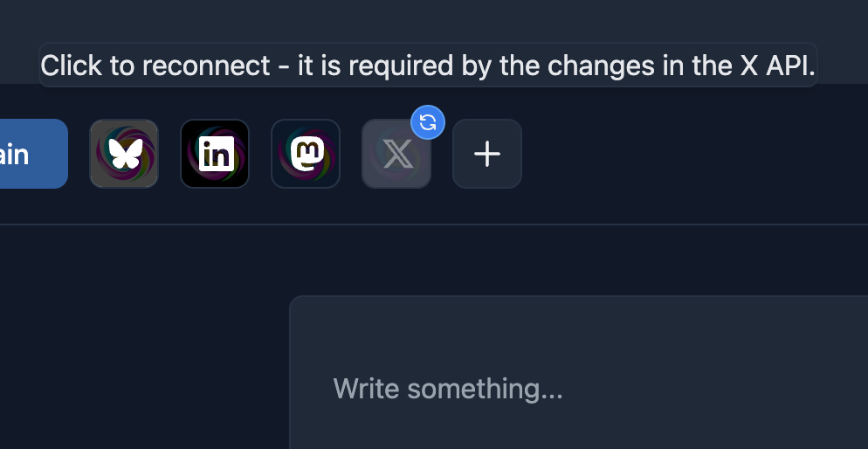
Task: Select the LinkedIn account icon
Action: coord(215,154)
